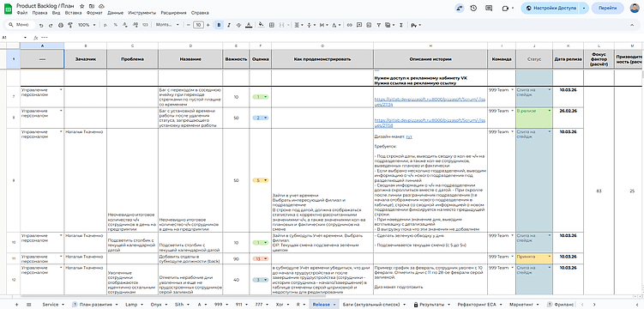Click the merge cells icon
Viewport: 644px width, 309px height.
[281, 25]
